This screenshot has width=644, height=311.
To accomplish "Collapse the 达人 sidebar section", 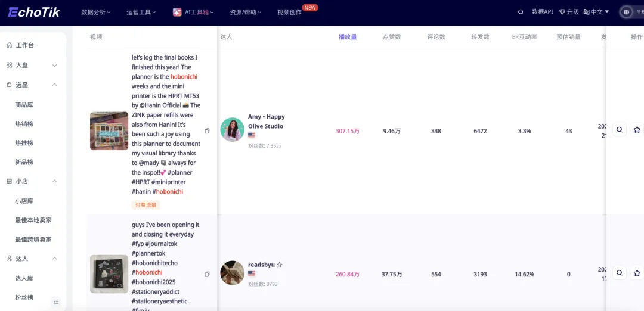I will [54, 259].
